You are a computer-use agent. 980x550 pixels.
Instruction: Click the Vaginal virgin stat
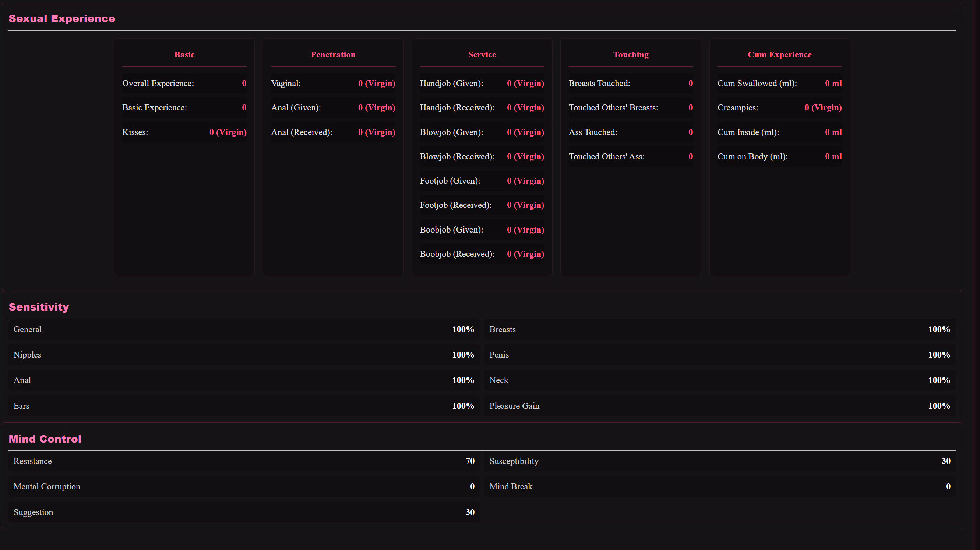[x=333, y=83]
